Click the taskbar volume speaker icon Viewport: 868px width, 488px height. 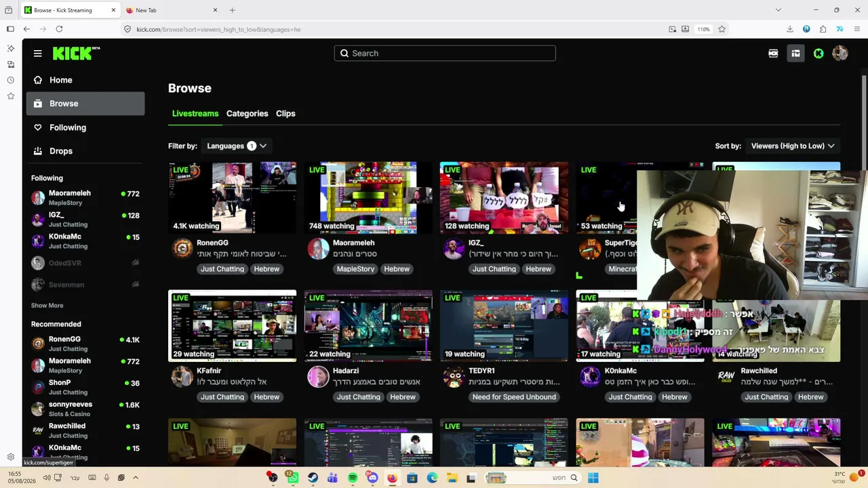coord(47,478)
